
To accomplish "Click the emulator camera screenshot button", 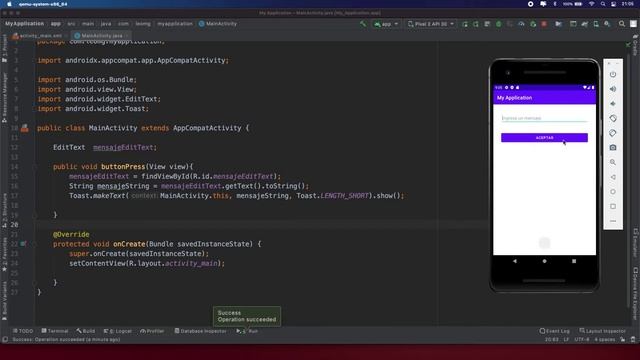I will click(613, 148).
